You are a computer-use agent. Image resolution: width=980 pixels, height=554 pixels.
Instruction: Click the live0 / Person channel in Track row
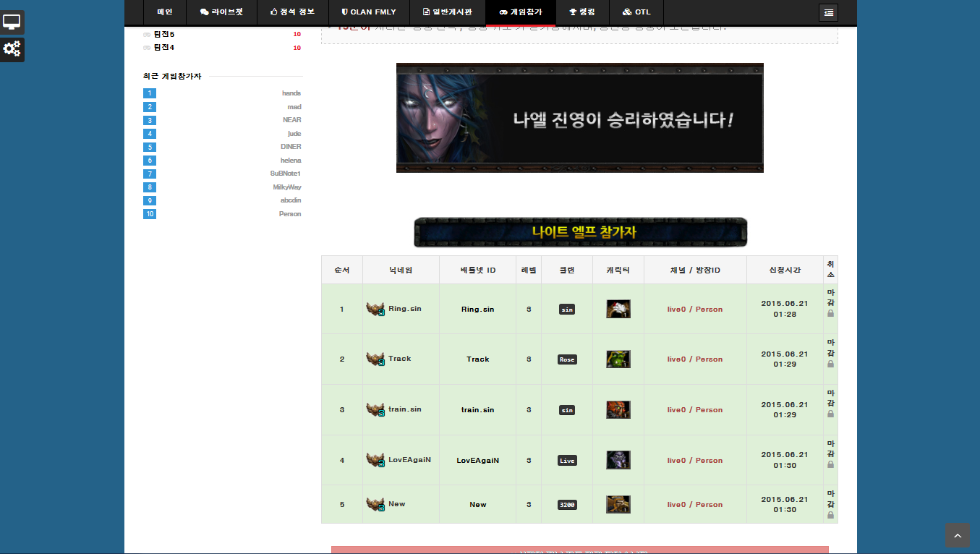click(695, 359)
